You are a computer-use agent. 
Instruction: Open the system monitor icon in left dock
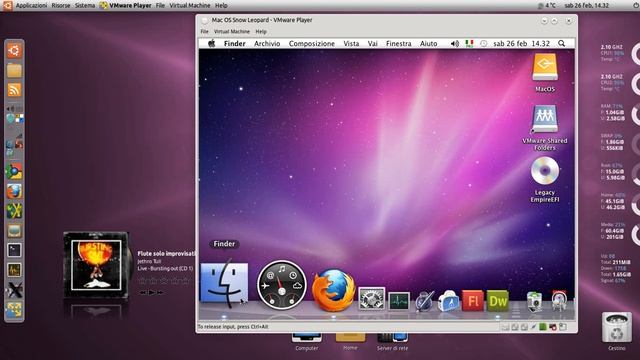14,270
